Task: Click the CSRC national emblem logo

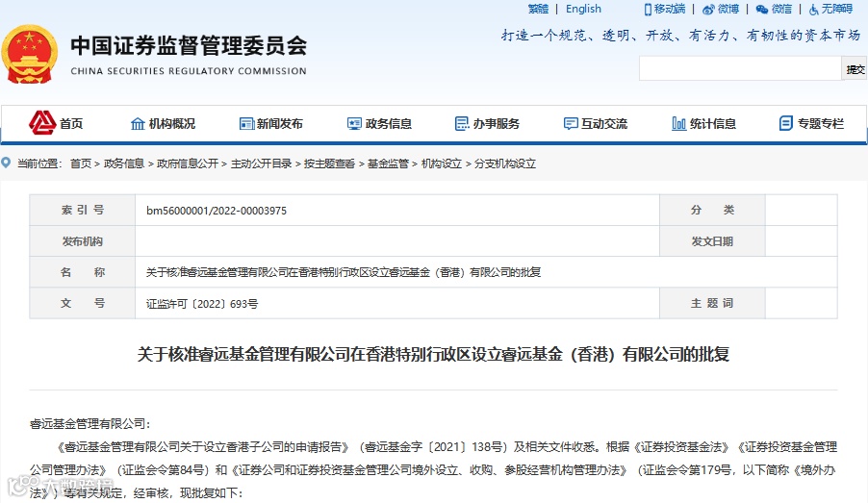Action: click(29, 54)
